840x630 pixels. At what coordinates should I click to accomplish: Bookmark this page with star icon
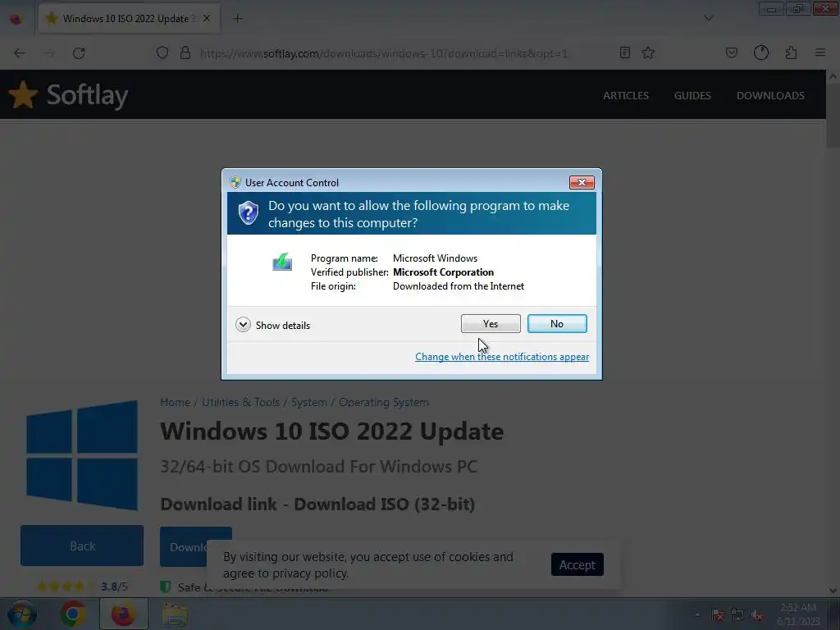point(648,52)
